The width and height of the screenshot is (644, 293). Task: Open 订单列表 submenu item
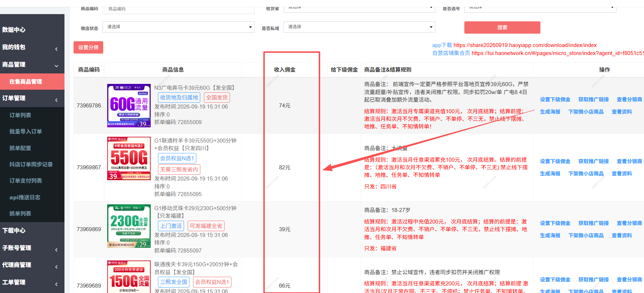[x=20, y=115]
